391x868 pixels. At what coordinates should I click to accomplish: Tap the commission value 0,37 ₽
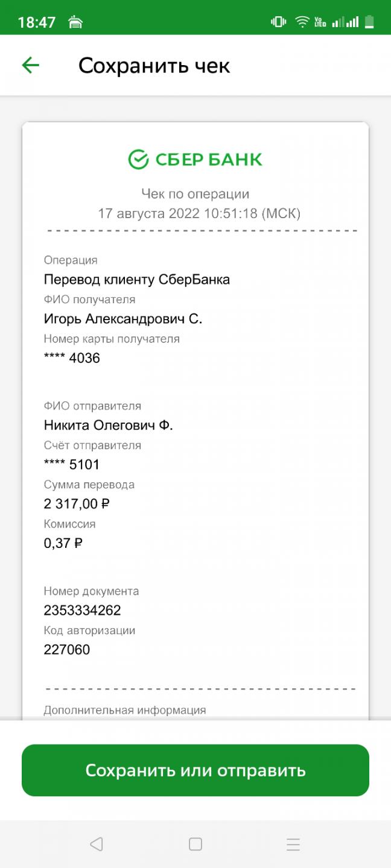pyautogui.click(x=63, y=543)
